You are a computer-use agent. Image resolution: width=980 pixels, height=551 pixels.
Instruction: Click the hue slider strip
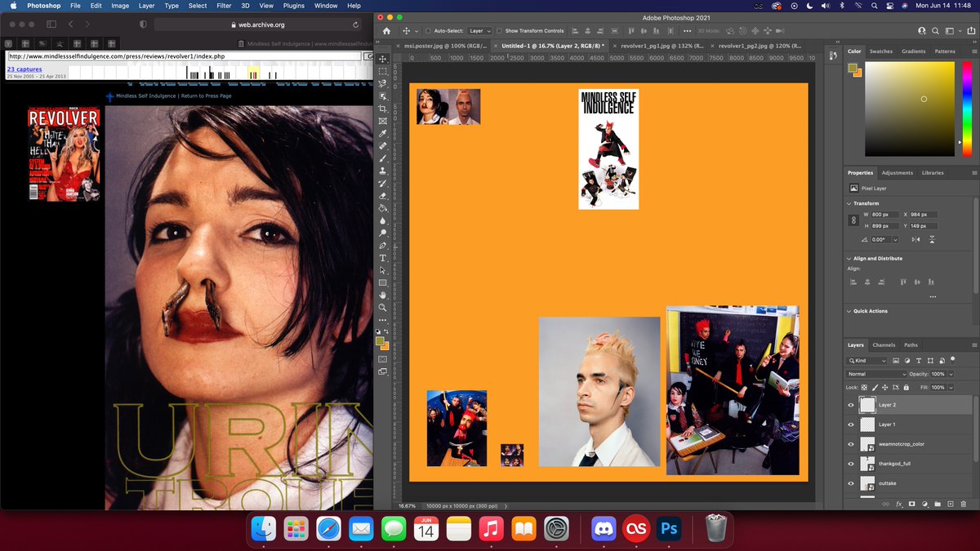(x=968, y=109)
